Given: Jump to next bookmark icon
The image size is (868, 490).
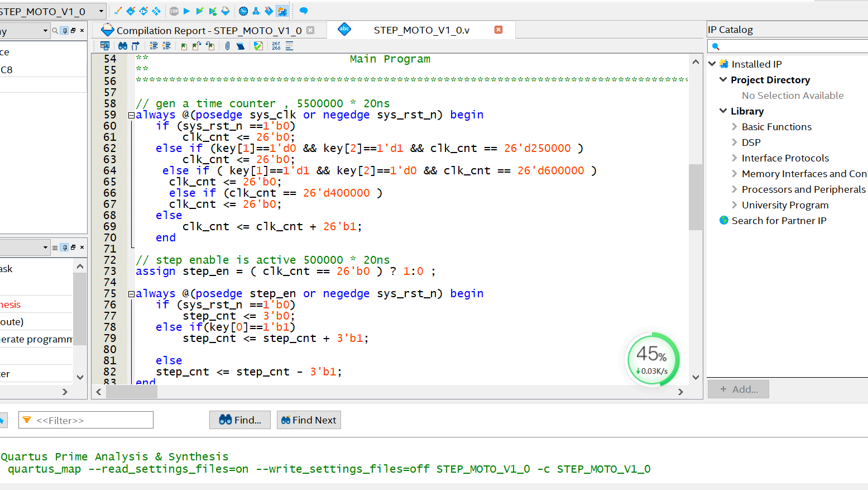Looking at the screenshot, I should 196,46.
